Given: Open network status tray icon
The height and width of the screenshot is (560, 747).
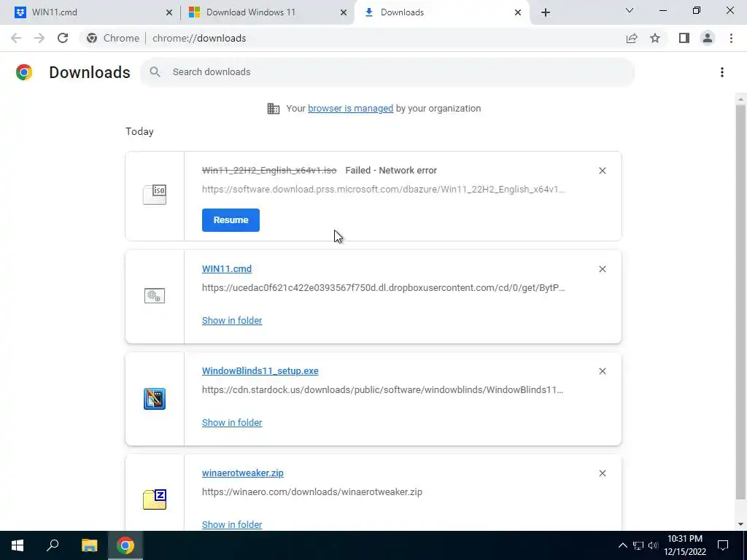Looking at the screenshot, I should [x=638, y=545].
